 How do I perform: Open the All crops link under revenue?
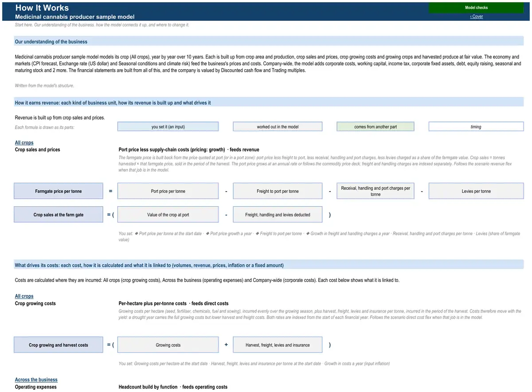pyautogui.click(x=24, y=143)
